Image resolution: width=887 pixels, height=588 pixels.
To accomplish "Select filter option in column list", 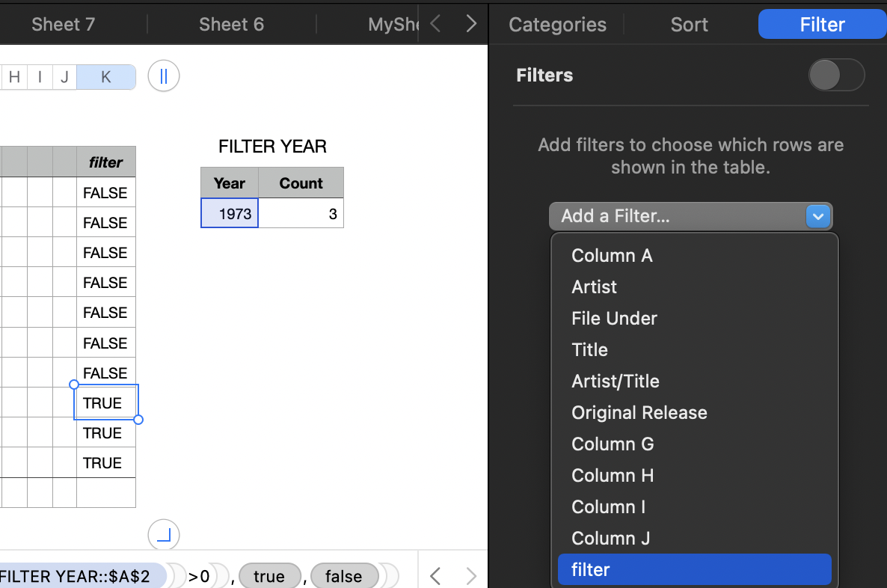I will pyautogui.click(x=591, y=570).
